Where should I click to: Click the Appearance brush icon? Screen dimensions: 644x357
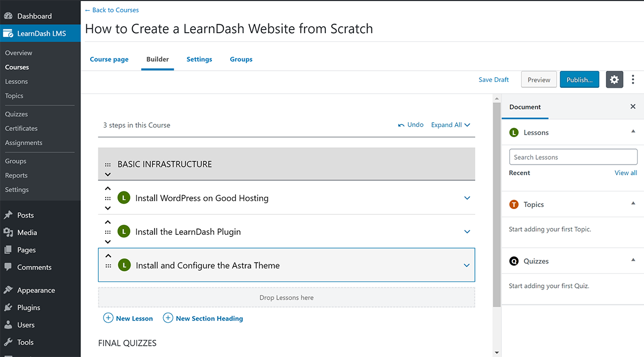(9, 290)
